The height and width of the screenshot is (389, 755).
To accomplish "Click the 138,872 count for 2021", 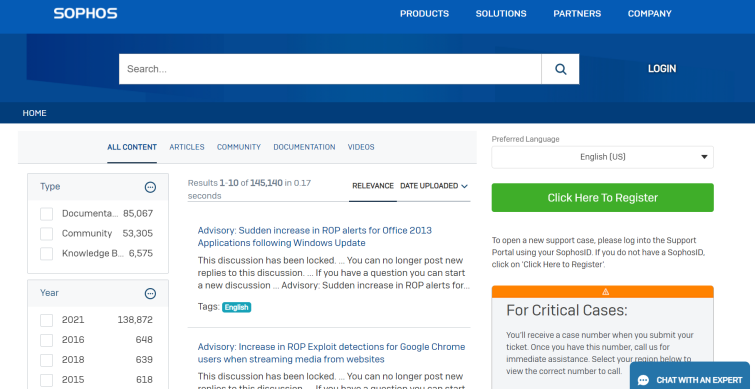I will [x=135, y=320].
